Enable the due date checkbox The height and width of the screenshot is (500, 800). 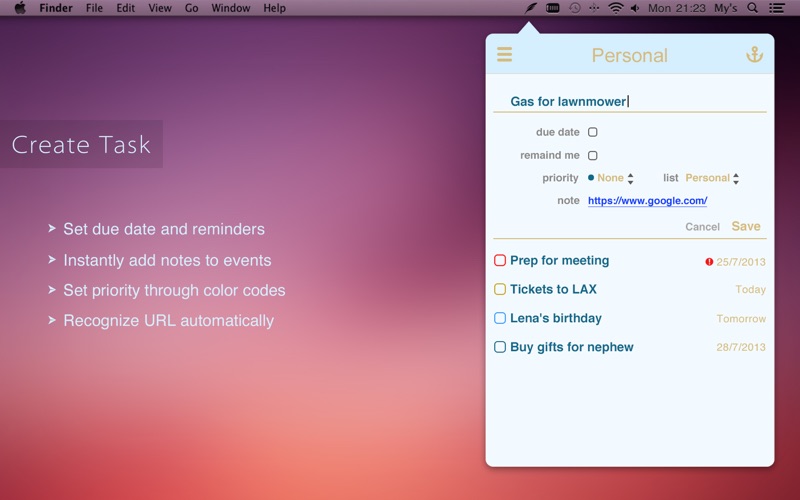(x=593, y=132)
